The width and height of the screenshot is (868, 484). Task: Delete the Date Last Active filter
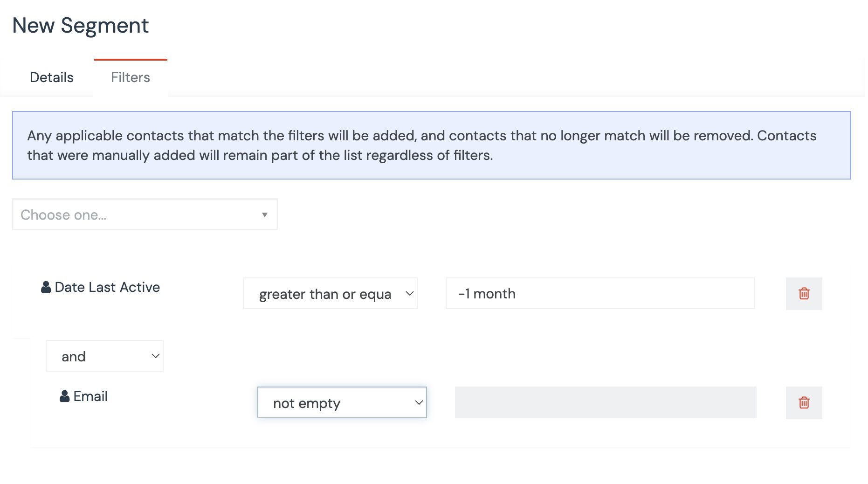pos(804,294)
